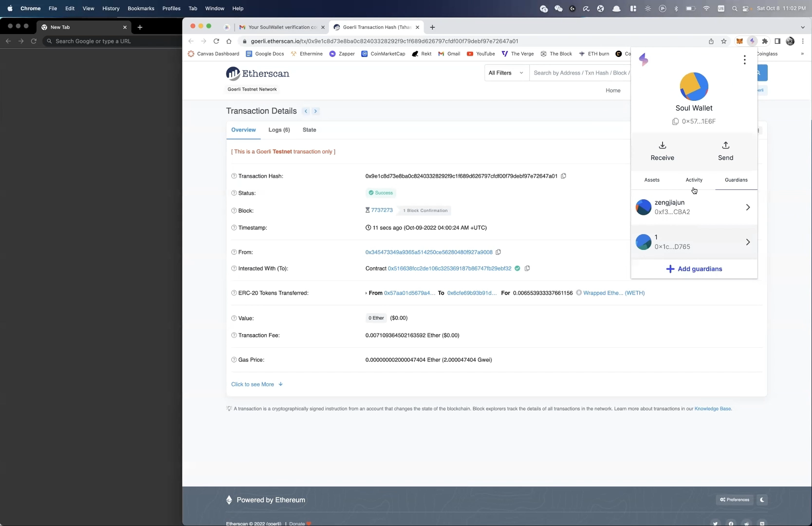Select the Guardians tab in Soul Wallet
This screenshot has height=526, width=812.
click(736, 180)
